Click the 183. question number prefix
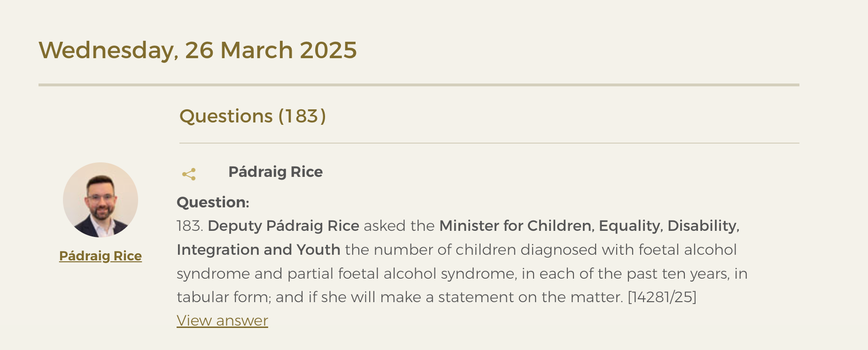This screenshot has width=868, height=350. (190, 226)
